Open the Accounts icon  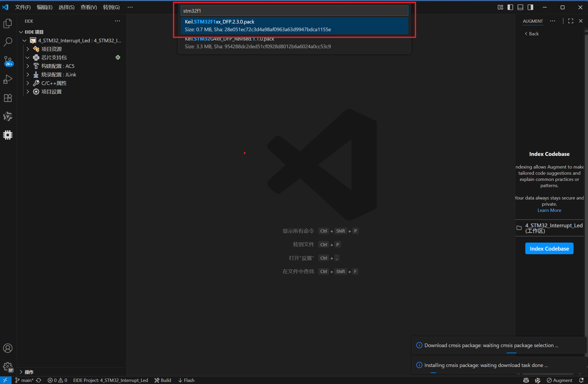8,348
